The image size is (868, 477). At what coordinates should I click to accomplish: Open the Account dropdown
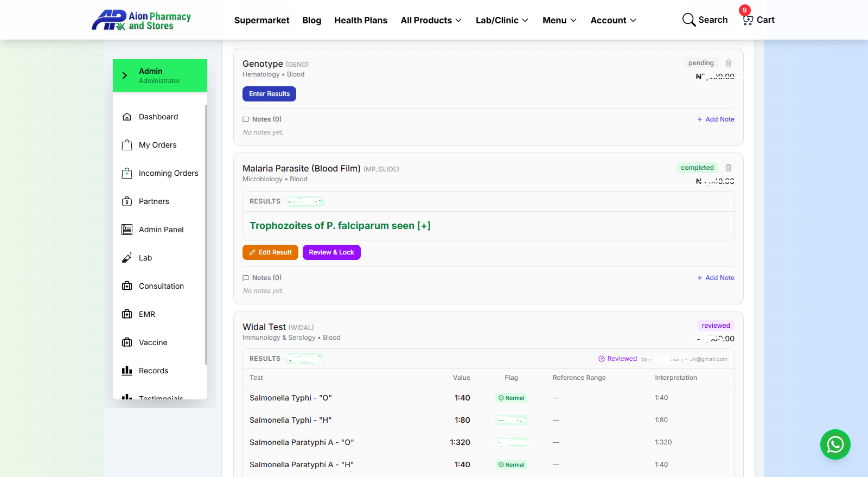(x=614, y=20)
